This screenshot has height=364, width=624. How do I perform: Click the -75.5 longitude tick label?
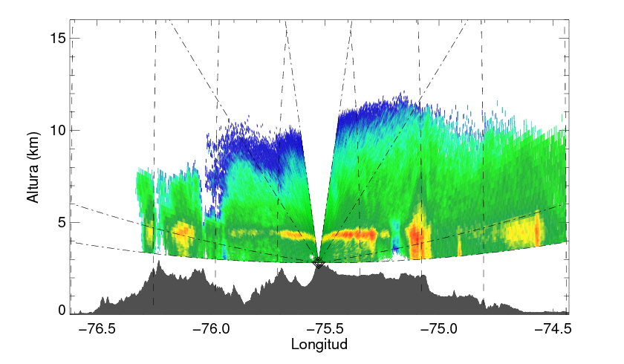coord(326,329)
